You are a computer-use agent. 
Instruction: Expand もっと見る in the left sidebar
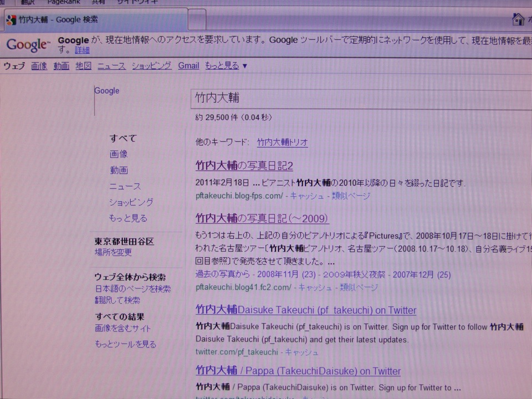[128, 218]
